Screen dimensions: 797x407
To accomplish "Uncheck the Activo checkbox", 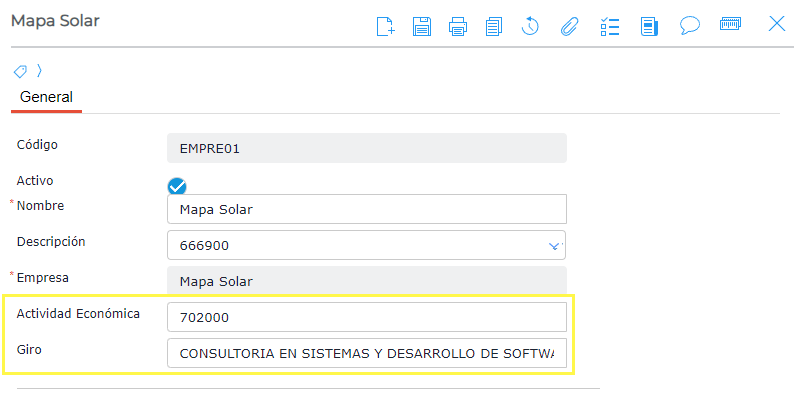I will pyautogui.click(x=177, y=185).
